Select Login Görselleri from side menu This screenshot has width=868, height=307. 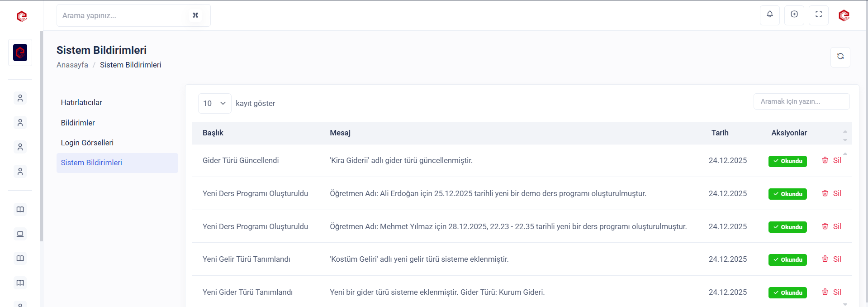[x=87, y=143]
